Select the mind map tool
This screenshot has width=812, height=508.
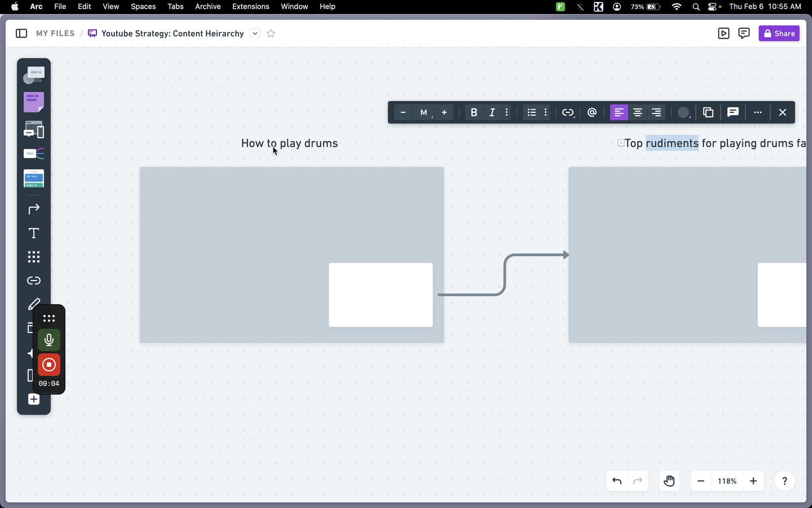[x=34, y=153]
